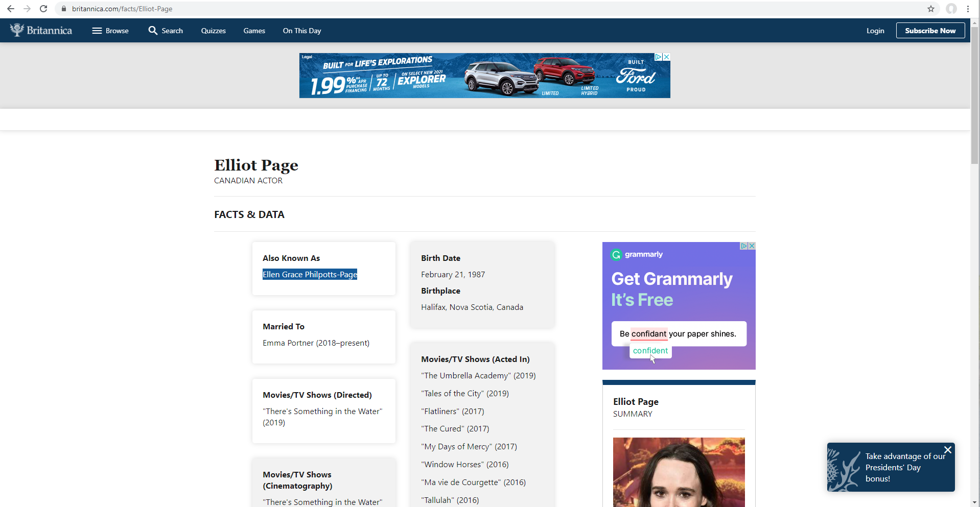Click the Grammarly logo in ad
The image size is (980, 507).
[x=637, y=254]
